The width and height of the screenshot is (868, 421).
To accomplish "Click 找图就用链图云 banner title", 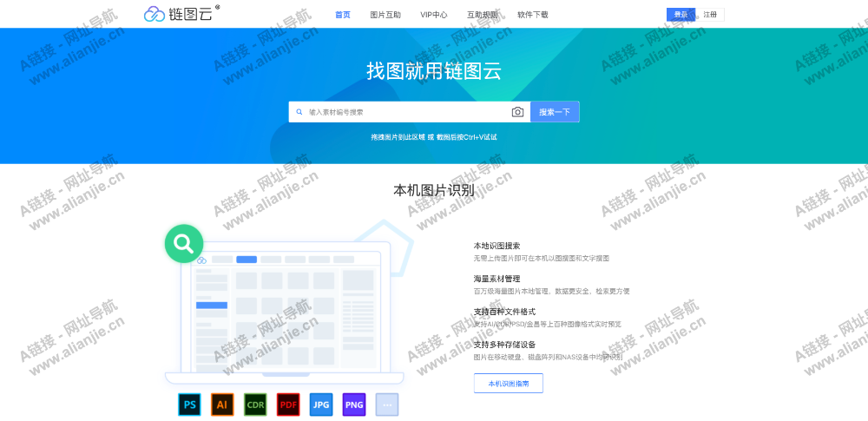I will point(434,71).
